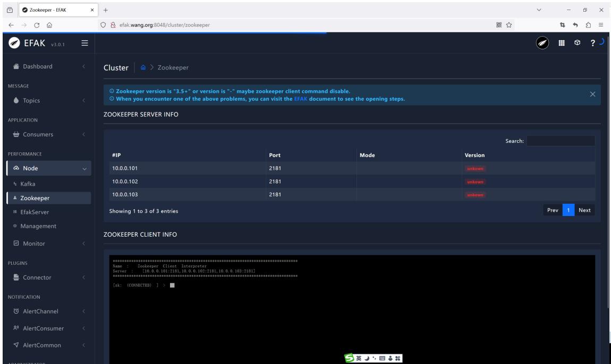Open browser home page icon
The height and width of the screenshot is (364, 611).
[x=49, y=25]
